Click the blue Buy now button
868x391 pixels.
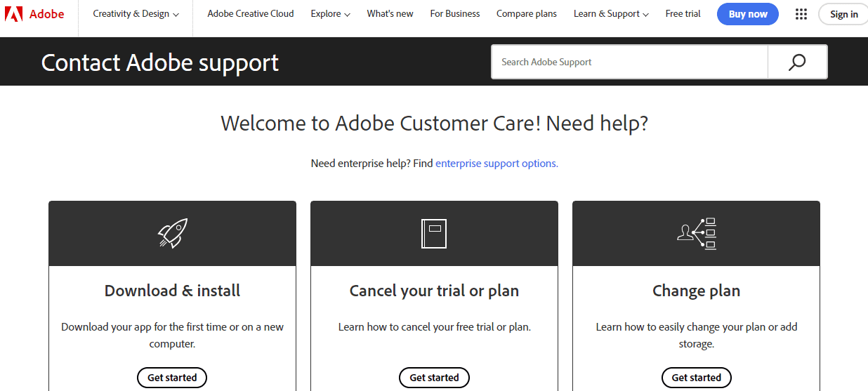(x=748, y=14)
